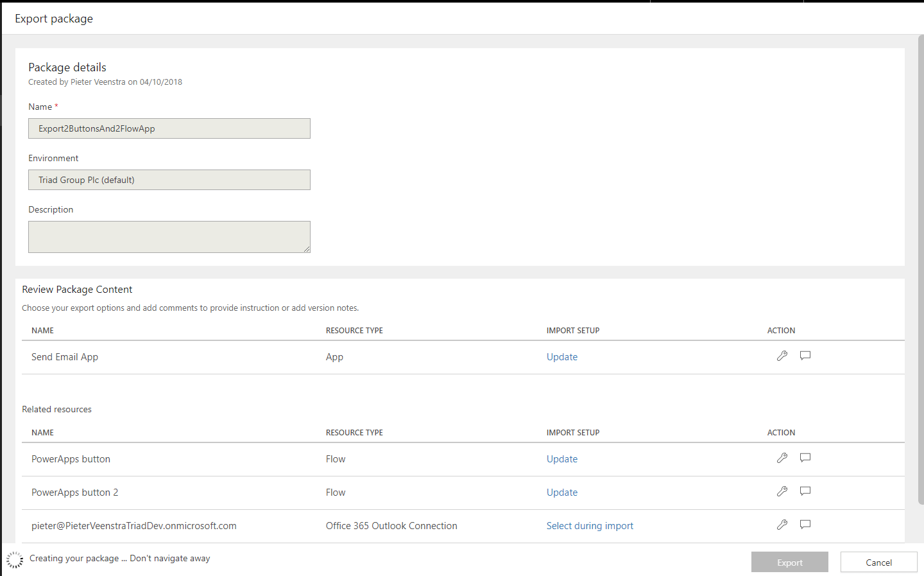Image resolution: width=924 pixels, height=576 pixels.
Task: Click the Review Package Content heading
Action: [77, 290]
